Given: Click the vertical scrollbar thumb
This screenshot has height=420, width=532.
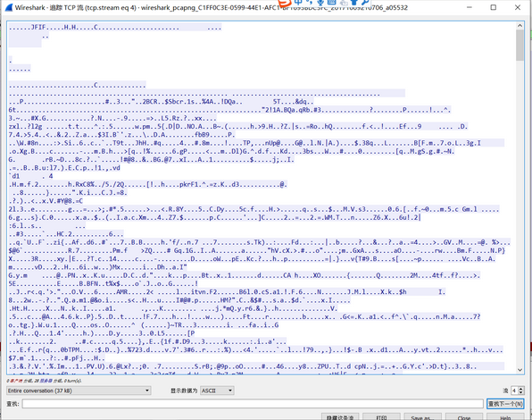Looking at the screenshot, I should [x=520, y=45].
